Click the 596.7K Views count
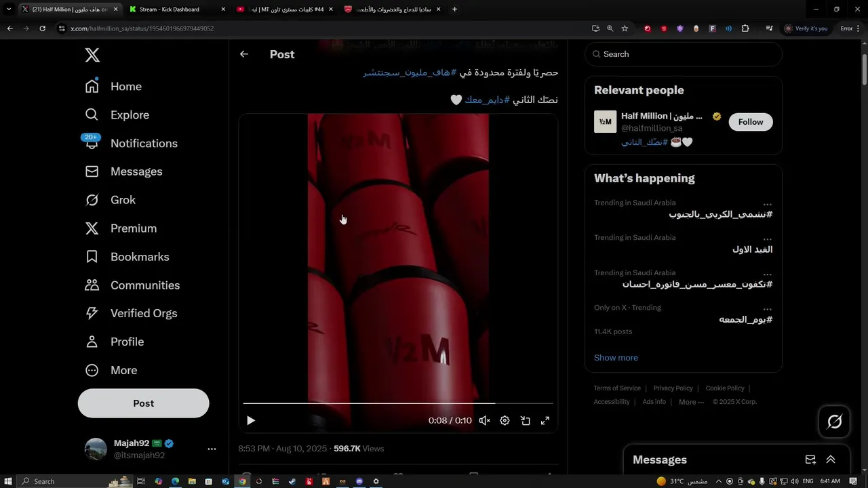Screen dimensions: 868x488 point(359,449)
